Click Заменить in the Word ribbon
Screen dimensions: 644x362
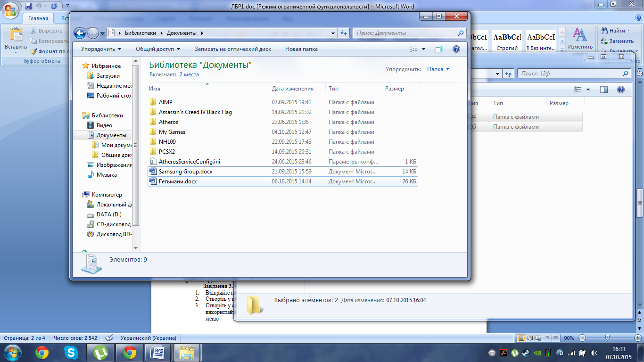tap(618, 41)
